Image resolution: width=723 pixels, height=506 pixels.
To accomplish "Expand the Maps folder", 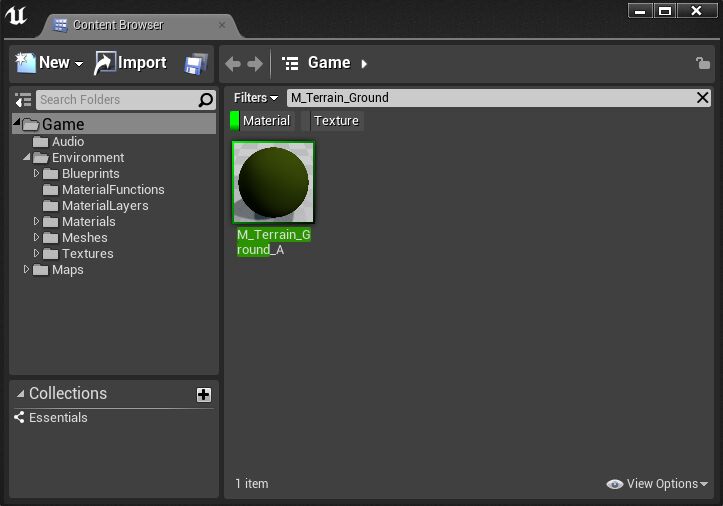I will click(26, 269).
